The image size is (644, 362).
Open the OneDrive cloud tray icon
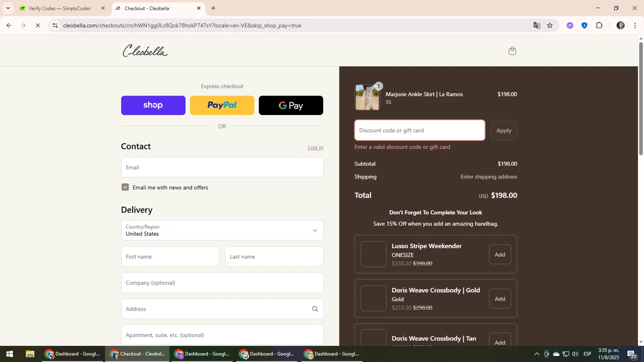tap(556, 354)
